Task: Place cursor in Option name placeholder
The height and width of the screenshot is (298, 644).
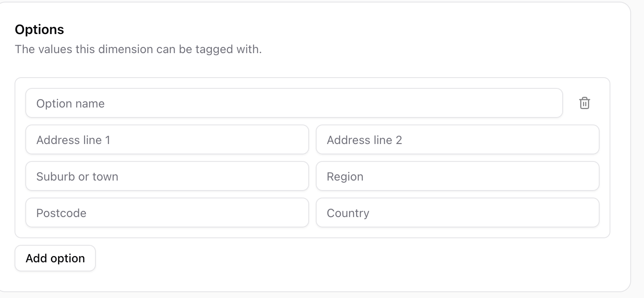Action: 71,103
